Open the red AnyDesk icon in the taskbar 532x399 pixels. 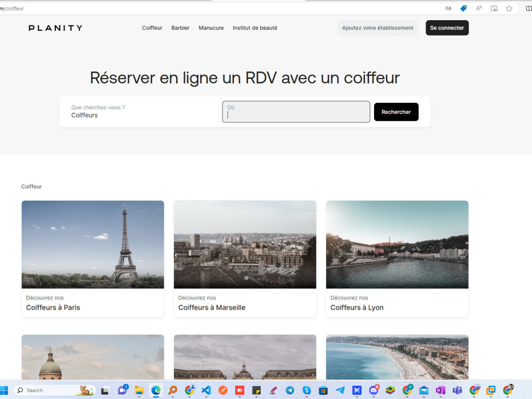point(240,390)
